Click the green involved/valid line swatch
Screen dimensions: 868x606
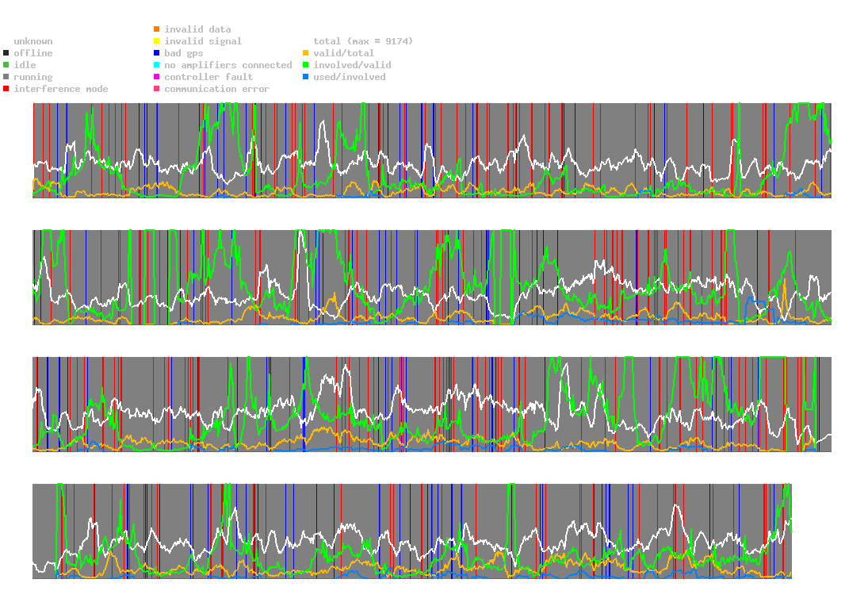(x=306, y=65)
